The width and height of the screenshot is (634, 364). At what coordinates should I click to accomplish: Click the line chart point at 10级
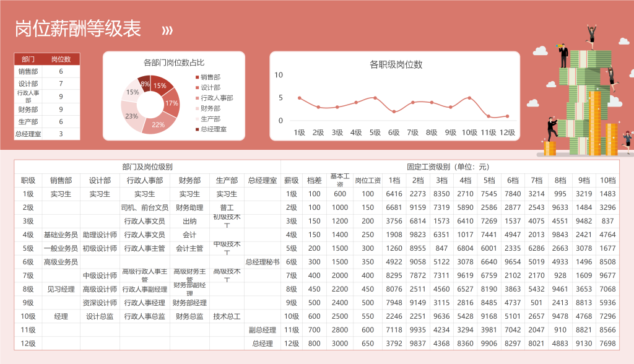pos(469,98)
